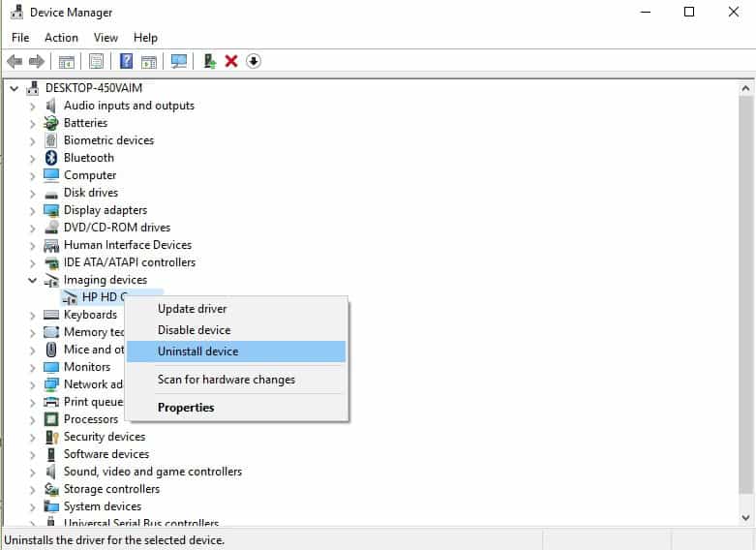Expand the Keyboards chevron

pos(32,315)
